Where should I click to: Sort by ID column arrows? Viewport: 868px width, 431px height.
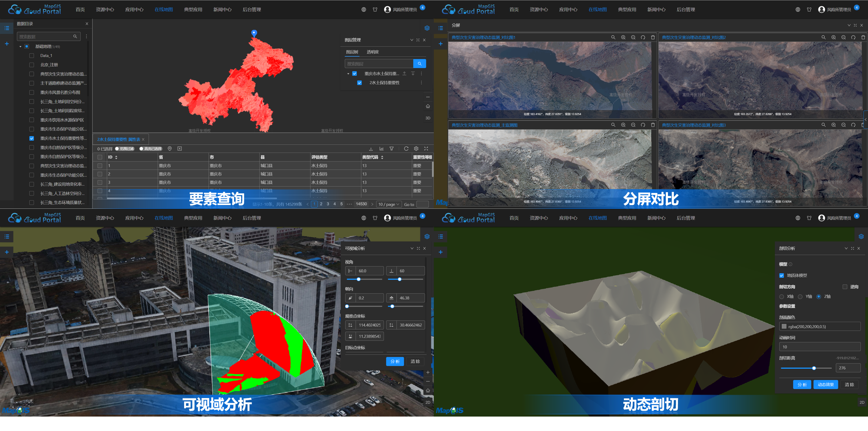click(116, 157)
